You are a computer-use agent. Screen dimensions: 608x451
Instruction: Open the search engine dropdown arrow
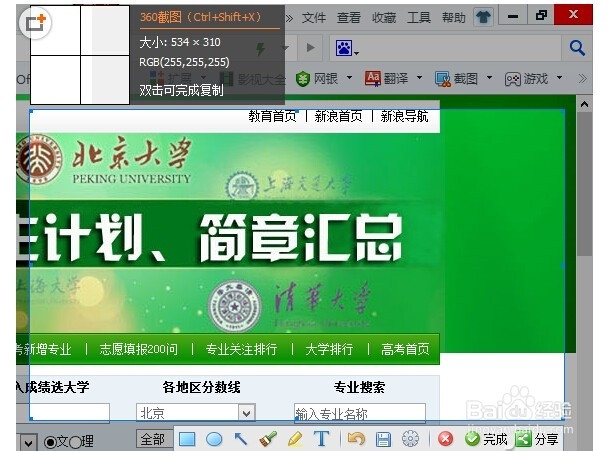(x=356, y=53)
